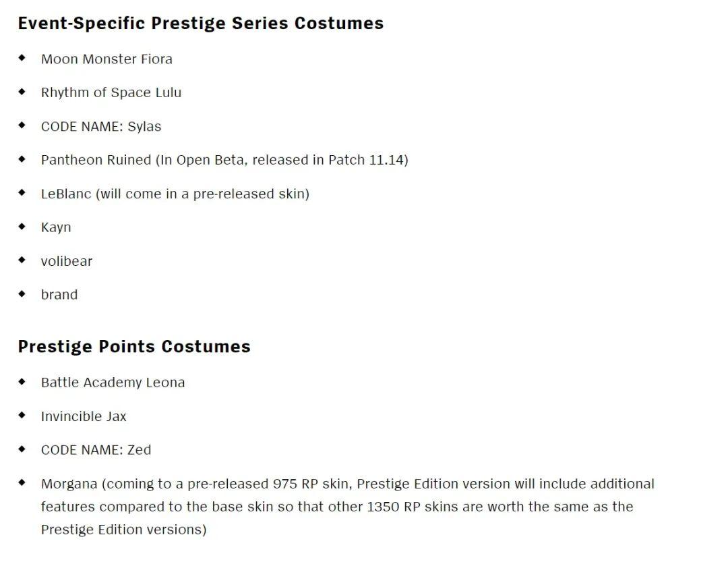This screenshot has height=562, width=728.
Task: Click the diamond bullet next to Morgana
Action: (22, 482)
